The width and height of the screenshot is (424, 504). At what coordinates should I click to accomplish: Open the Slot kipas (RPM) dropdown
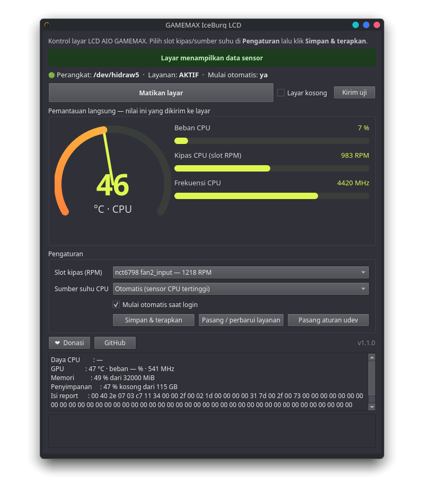241,272
